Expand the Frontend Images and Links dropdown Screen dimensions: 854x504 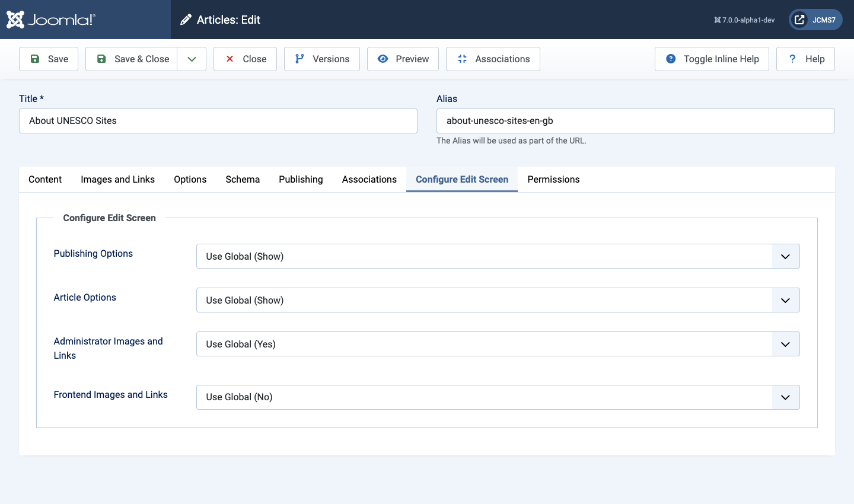coord(498,397)
